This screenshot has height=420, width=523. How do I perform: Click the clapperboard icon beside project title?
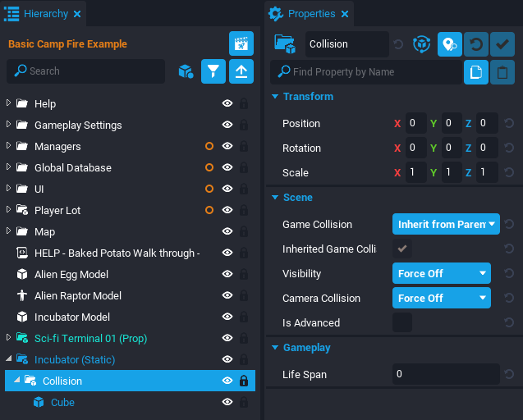(x=241, y=43)
